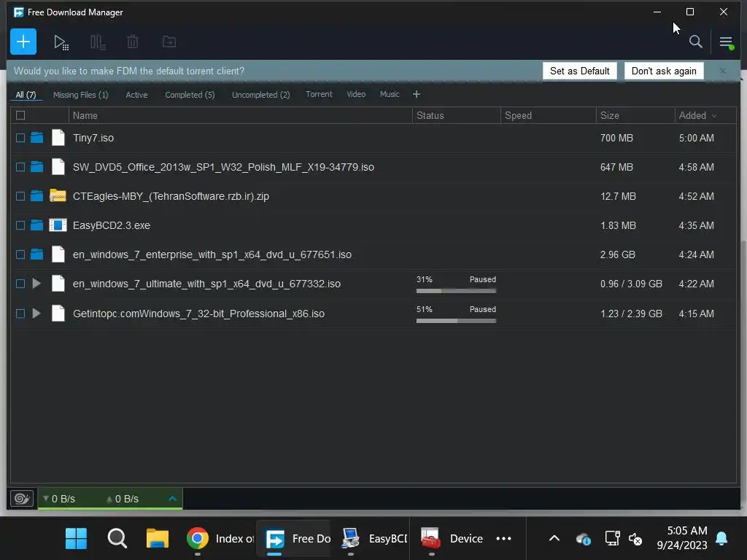Switch to the Torrent tab
This screenshot has width=747, height=560.
point(319,94)
